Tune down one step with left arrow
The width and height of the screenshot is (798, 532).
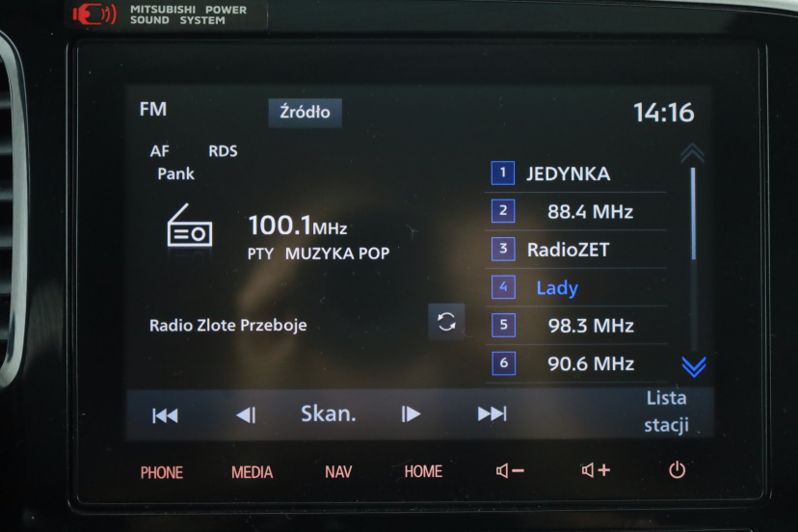[246, 415]
